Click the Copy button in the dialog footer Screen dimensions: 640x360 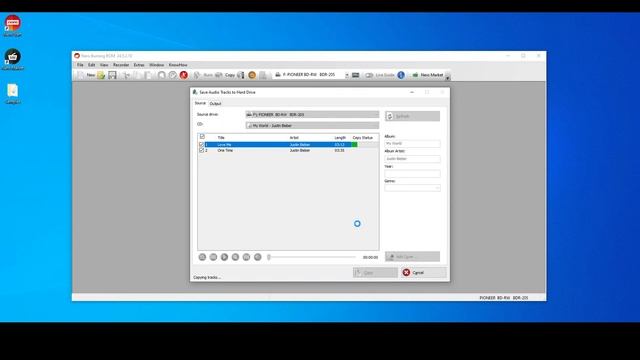[x=375, y=273]
